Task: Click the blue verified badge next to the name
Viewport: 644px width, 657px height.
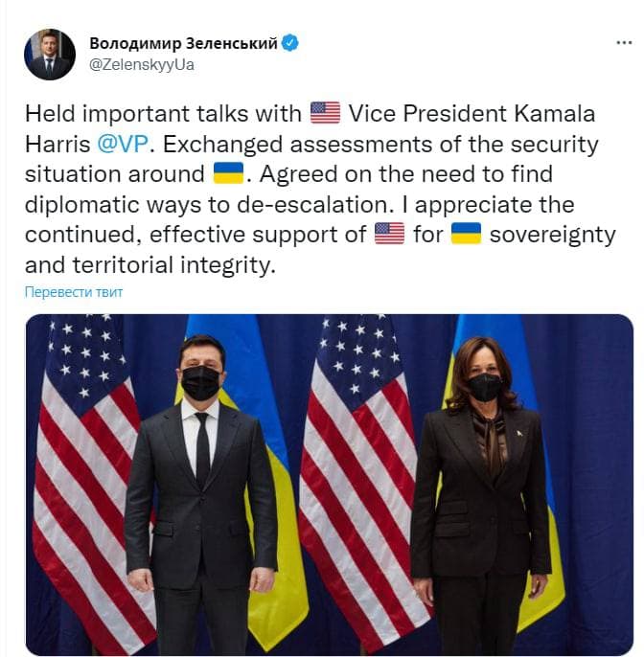Action: coord(289,43)
